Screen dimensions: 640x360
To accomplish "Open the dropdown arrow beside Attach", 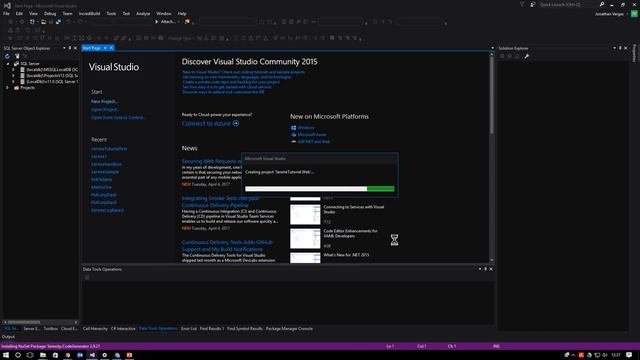I will pyautogui.click(x=179, y=22).
